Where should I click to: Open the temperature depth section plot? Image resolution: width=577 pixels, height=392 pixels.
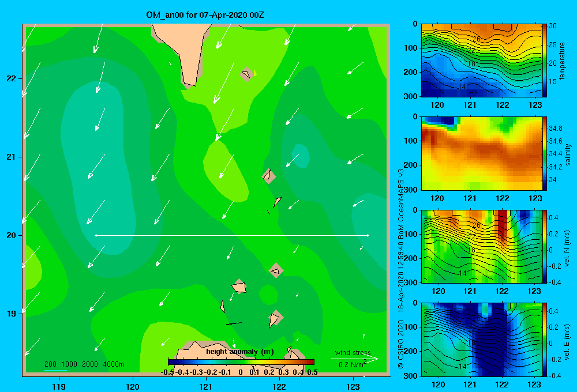click(x=481, y=61)
